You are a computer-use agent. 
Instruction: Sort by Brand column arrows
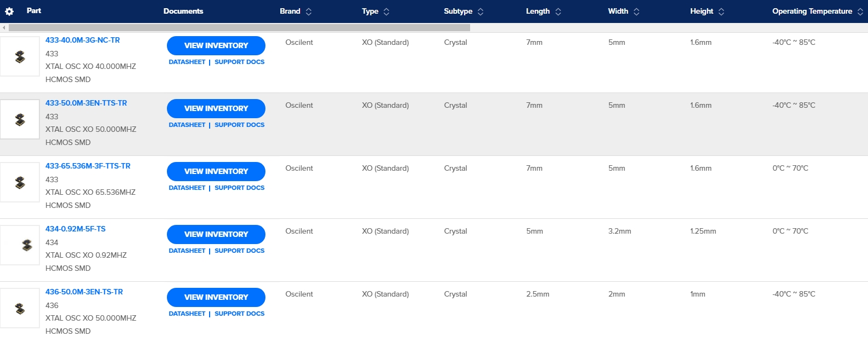click(309, 11)
